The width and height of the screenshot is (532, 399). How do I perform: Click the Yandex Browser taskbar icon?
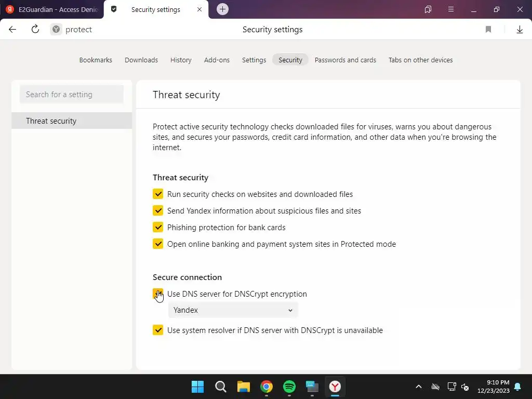click(x=335, y=387)
